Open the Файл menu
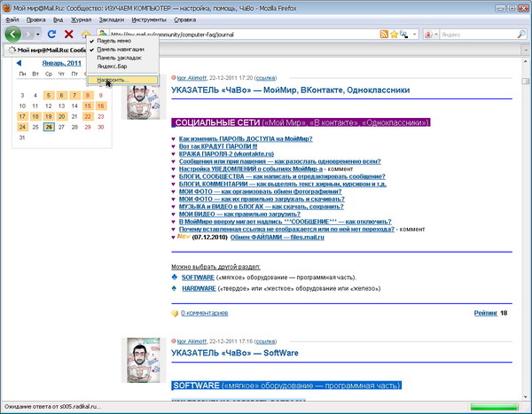The height and width of the screenshot is (414, 532). (12, 20)
